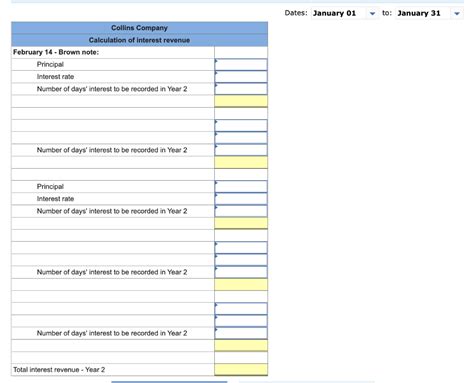
Task: Click the yellow Total interest revenue - Year 2 cell
Action: (241, 370)
